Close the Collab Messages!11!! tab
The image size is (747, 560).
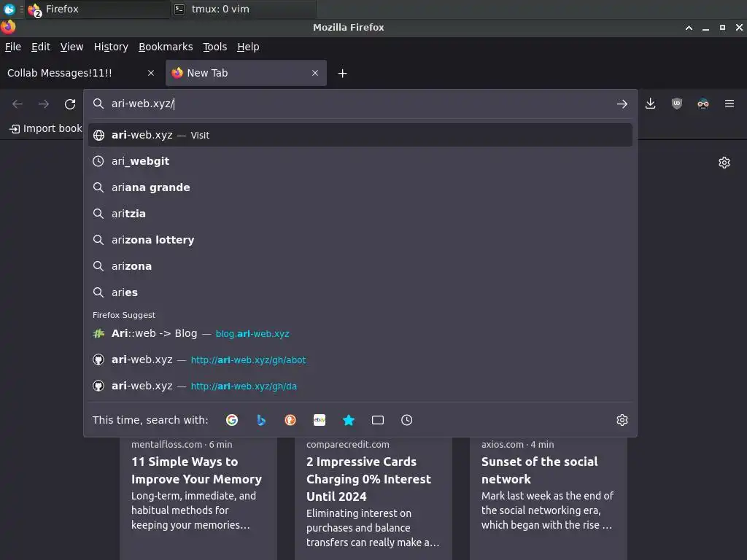151,73
